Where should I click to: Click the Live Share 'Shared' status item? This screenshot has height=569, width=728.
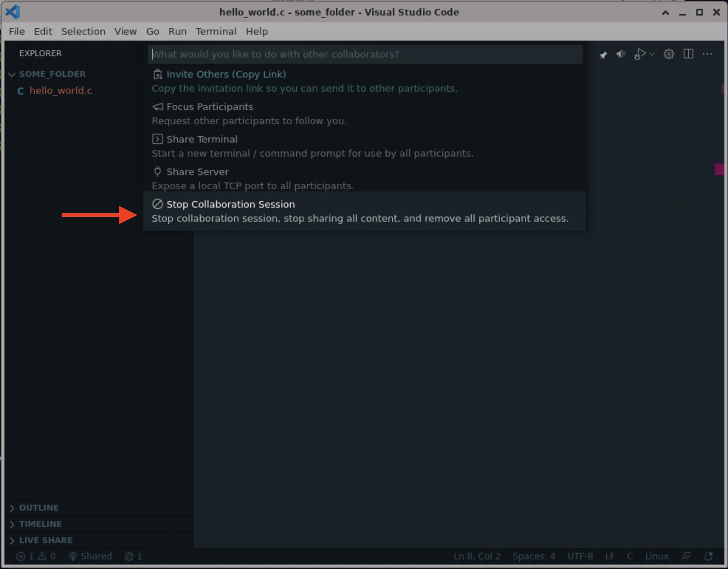click(x=90, y=556)
